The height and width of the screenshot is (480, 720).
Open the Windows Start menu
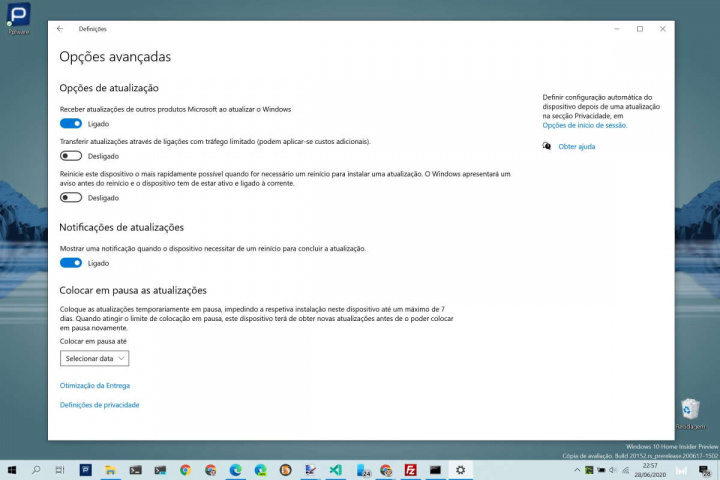pyautogui.click(x=12, y=469)
